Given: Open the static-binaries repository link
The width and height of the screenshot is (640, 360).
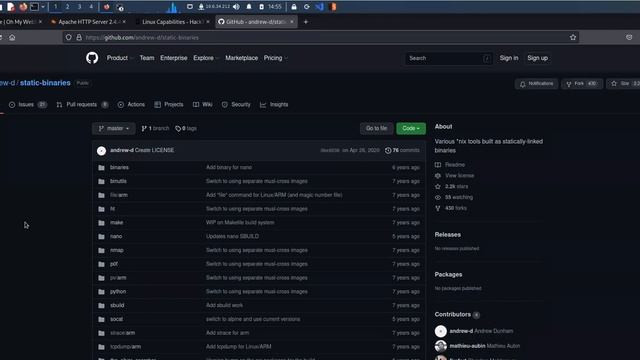Looking at the screenshot, I should coord(45,83).
